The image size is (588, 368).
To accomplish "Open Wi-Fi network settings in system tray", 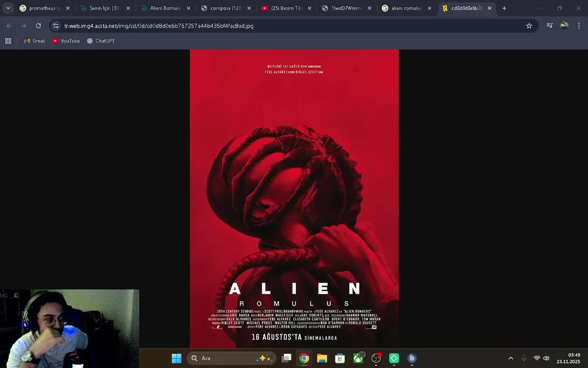I will tap(537, 358).
